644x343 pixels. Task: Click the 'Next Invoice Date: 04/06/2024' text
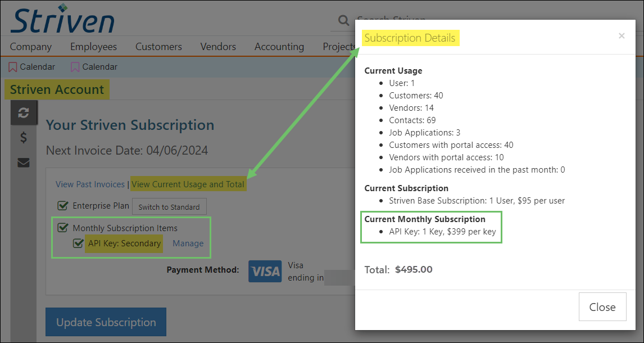click(127, 150)
